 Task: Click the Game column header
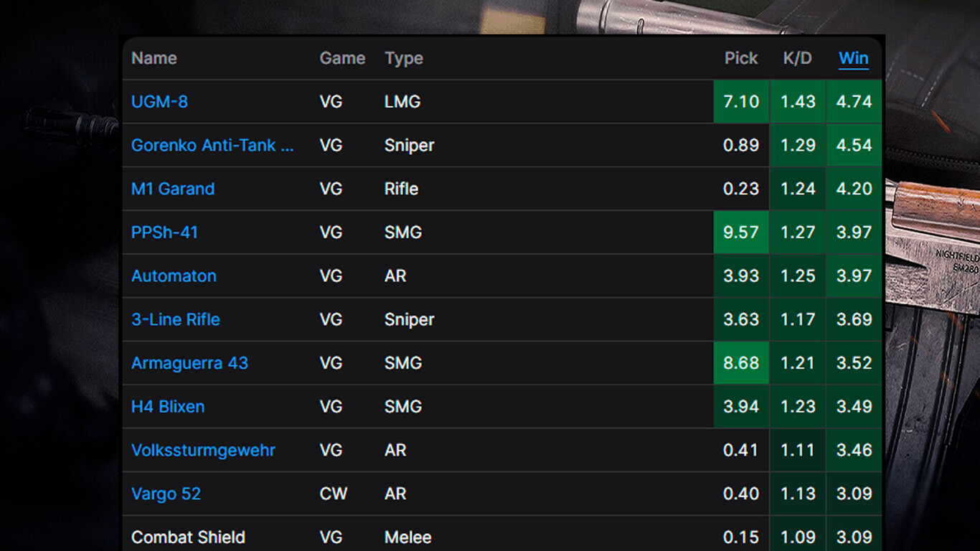342,58
